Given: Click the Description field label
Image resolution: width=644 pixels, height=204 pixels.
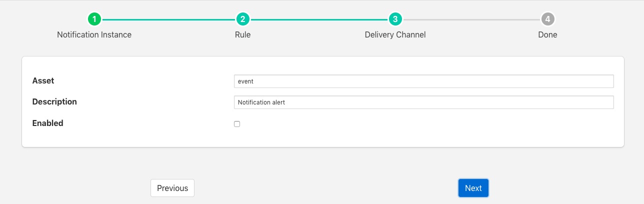Looking at the screenshot, I should (x=54, y=101).
